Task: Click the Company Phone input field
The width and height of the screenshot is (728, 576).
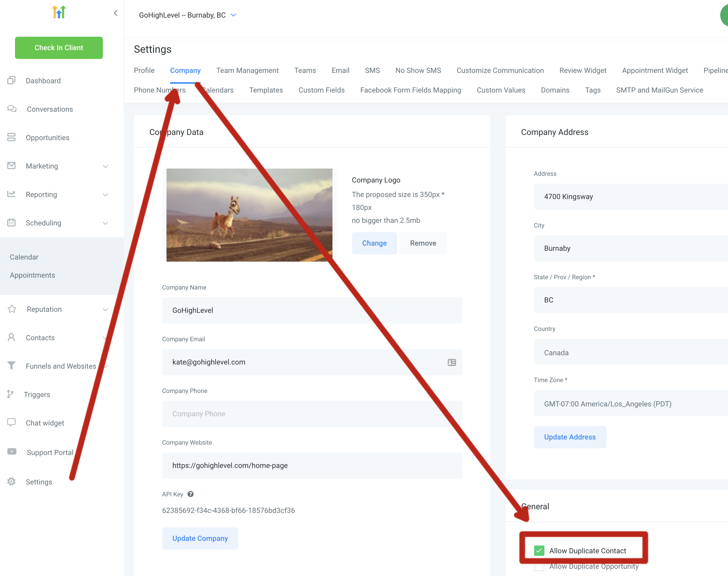Action: click(x=312, y=414)
